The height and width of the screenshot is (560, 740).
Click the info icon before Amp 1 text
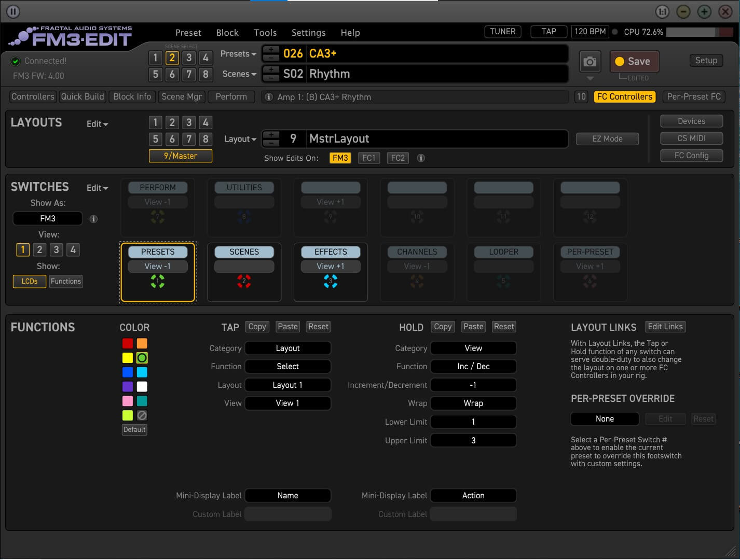(269, 97)
